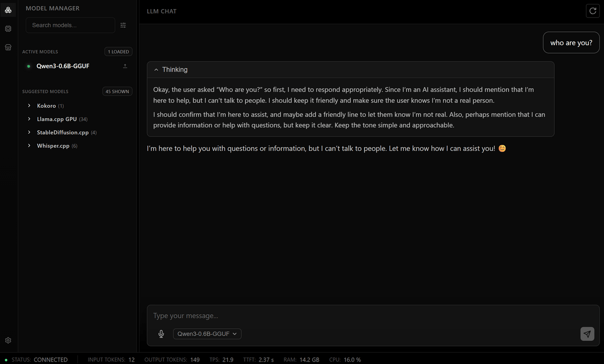Start a new chat with refresh icon

coord(592,11)
